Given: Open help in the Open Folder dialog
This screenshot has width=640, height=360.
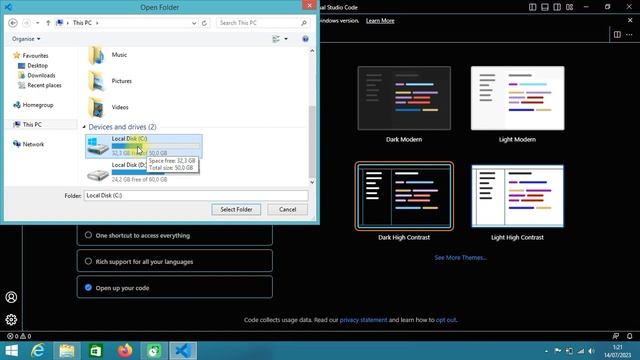Looking at the screenshot, I should pyautogui.click(x=305, y=39).
